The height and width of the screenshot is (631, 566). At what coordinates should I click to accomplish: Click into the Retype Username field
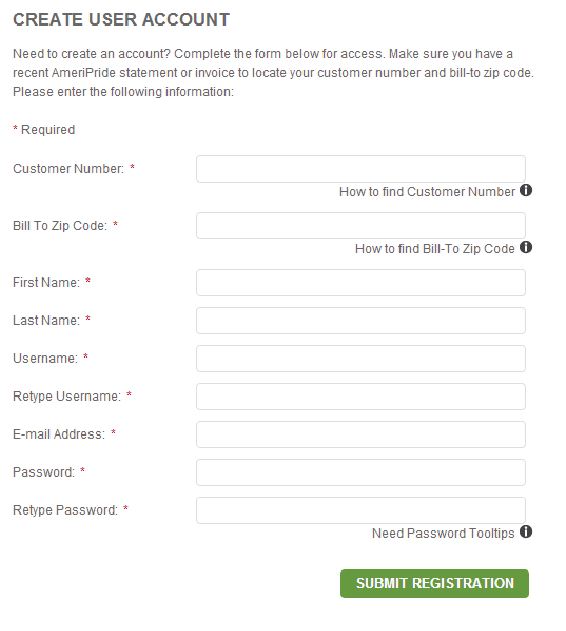coord(361,396)
